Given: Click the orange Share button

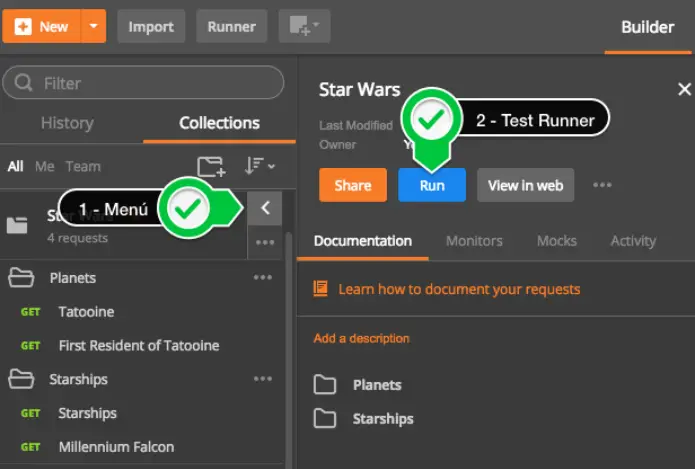Looking at the screenshot, I should pyautogui.click(x=353, y=185).
